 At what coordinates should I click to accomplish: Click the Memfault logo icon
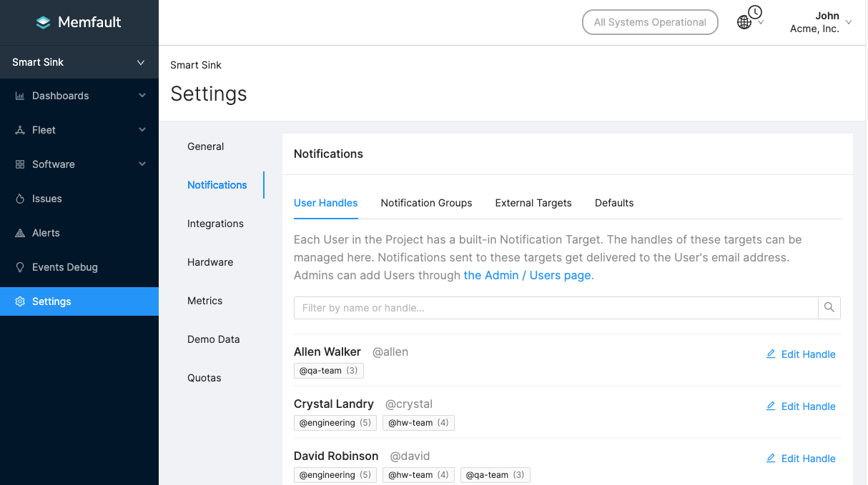click(44, 22)
